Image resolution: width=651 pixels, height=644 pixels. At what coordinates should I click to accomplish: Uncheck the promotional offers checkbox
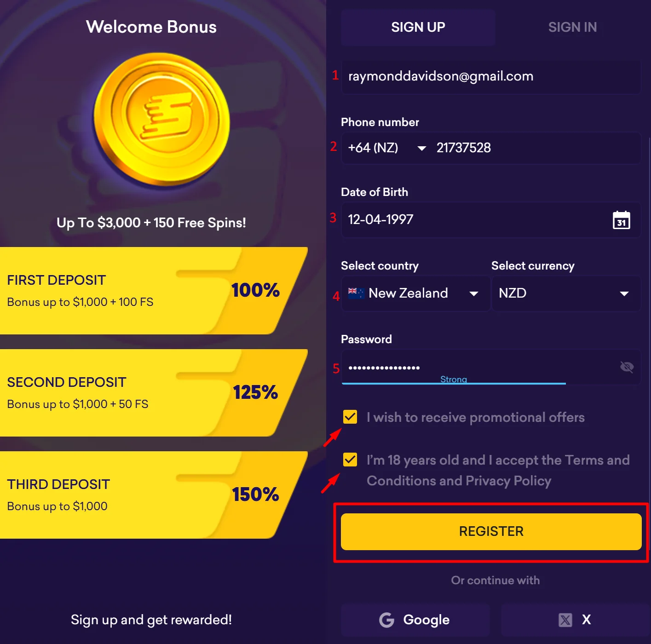point(350,417)
